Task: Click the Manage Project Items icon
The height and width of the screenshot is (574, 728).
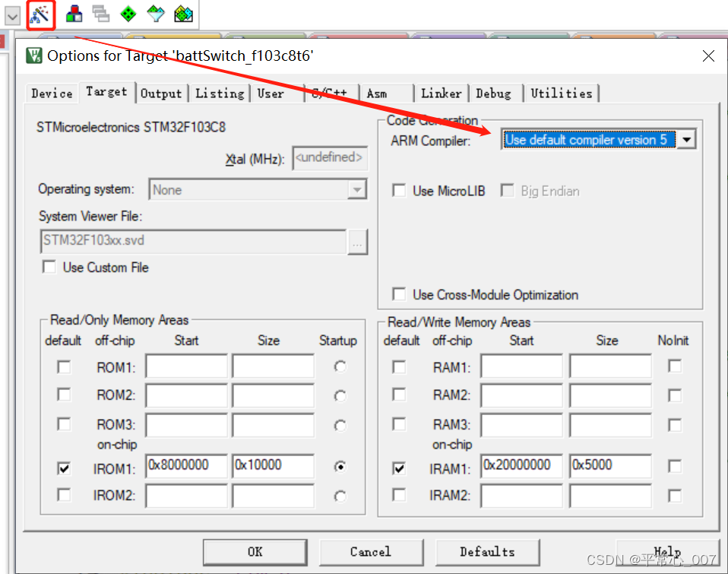Action: 74,14
